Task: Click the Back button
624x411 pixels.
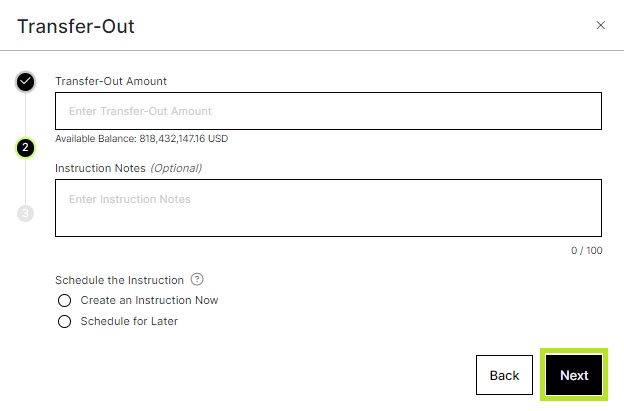Action: (x=504, y=375)
